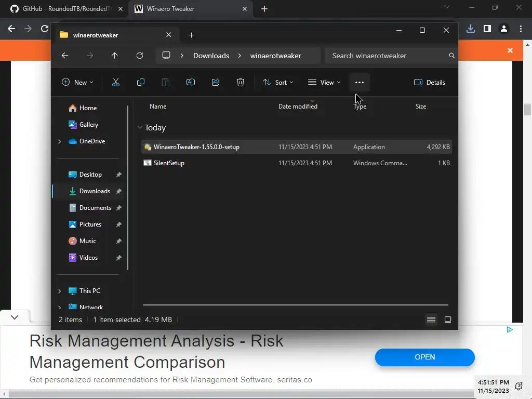
Task: Click the chevron before Downloads in address bar
Action: [x=182, y=56]
